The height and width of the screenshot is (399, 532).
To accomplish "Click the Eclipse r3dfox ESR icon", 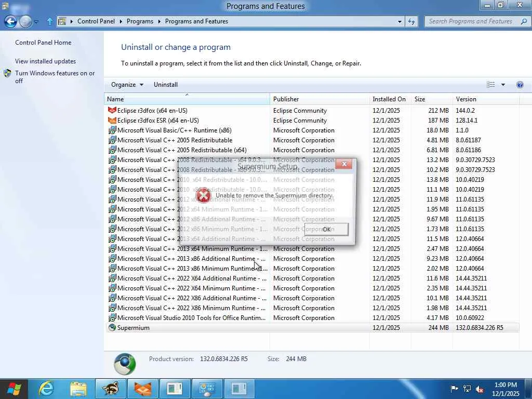I will coord(112,120).
